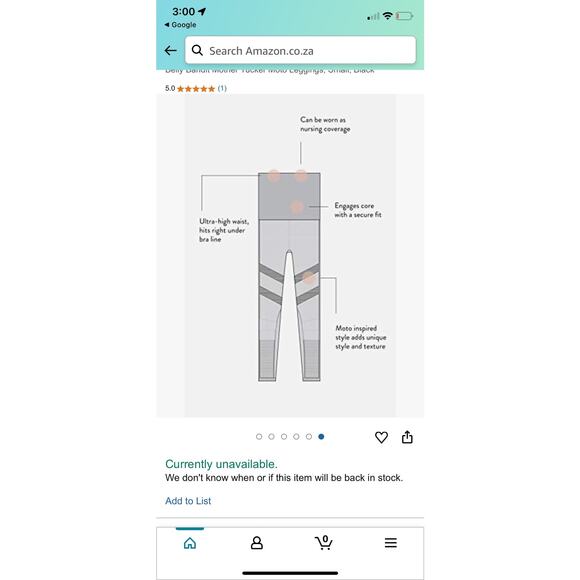Tap the review count (1) link
Image resolution: width=580 pixels, height=580 pixels.
coord(222,88)
